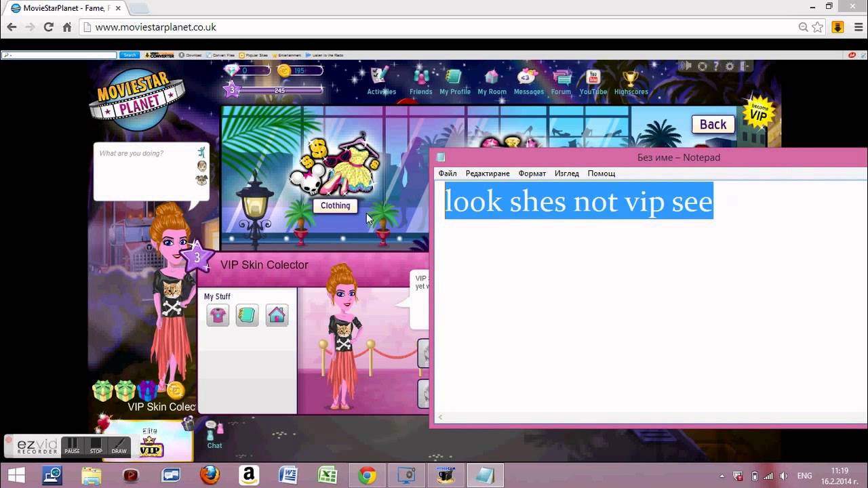Reload the page in Chrome

(x=48, y=27)
